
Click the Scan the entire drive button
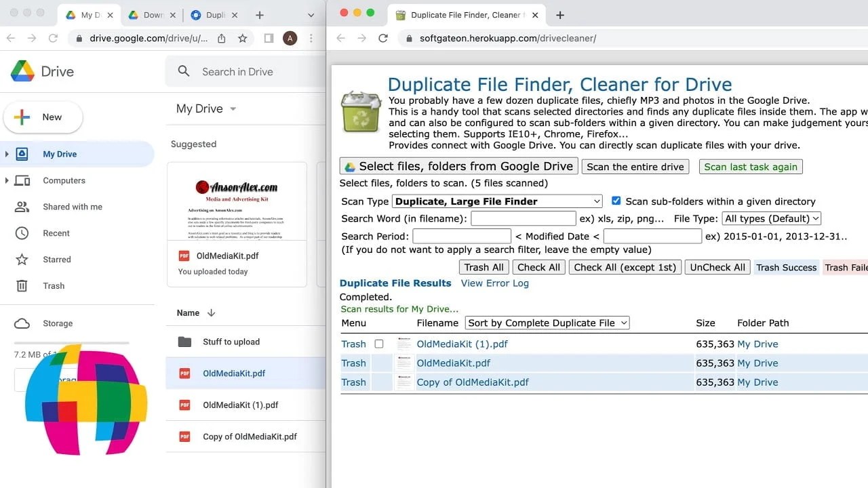[635, 166]
